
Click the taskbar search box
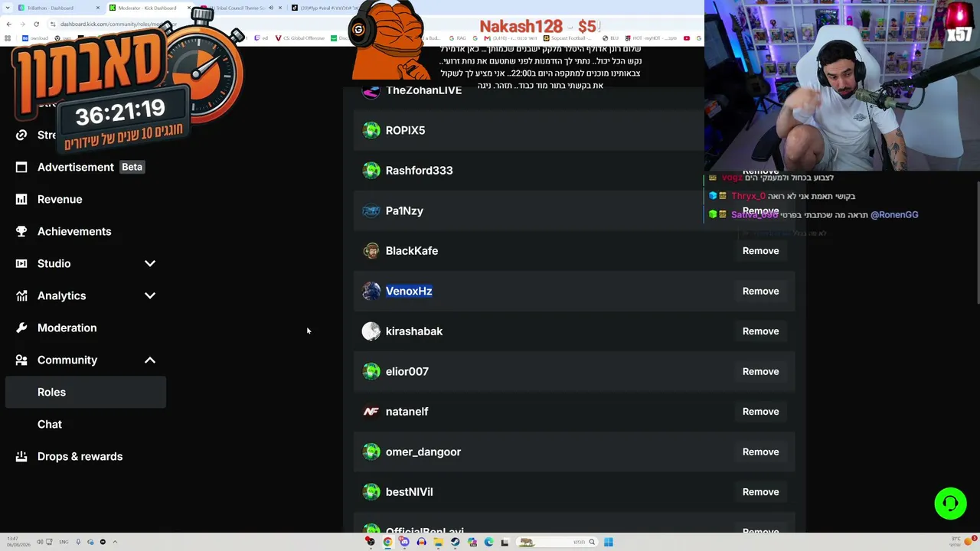[x=557, y=542]
